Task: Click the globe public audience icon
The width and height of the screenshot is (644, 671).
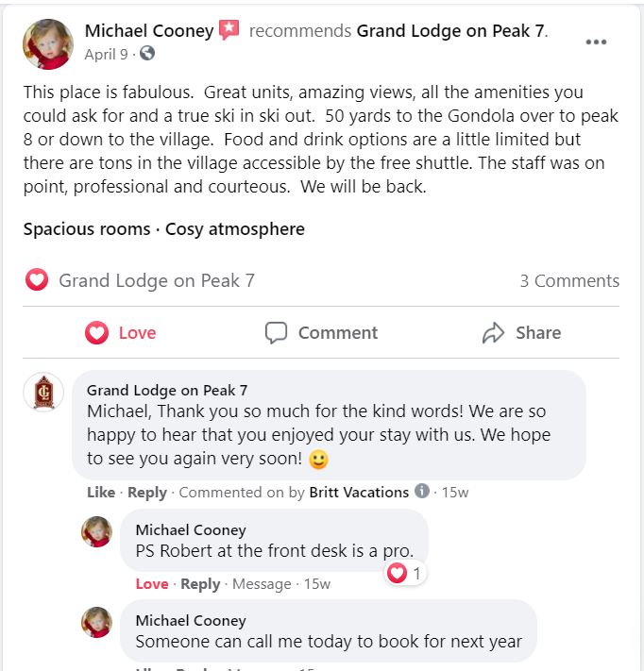Action: pyautogui.click(x=147, y=54)
